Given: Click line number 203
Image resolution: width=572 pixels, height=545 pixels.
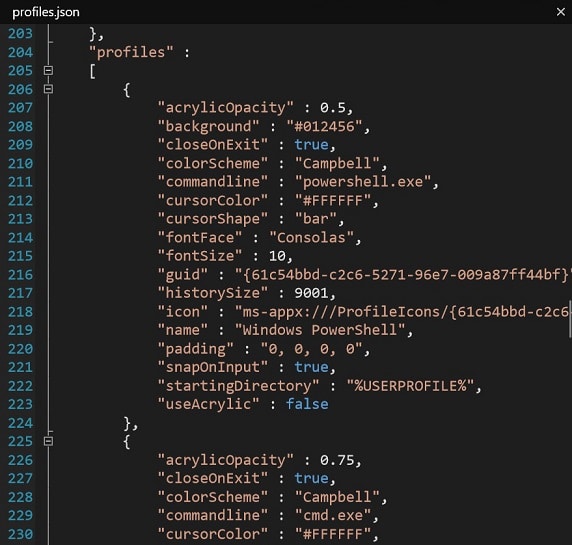Looking at the screenshot, I should (x=20, y=34).
